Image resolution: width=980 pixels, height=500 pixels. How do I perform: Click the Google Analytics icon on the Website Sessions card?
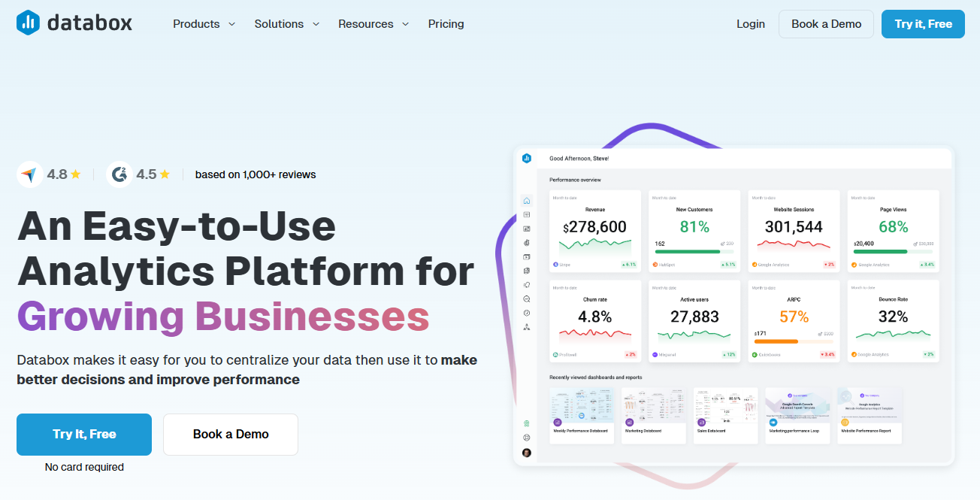(x=755, y=265)
